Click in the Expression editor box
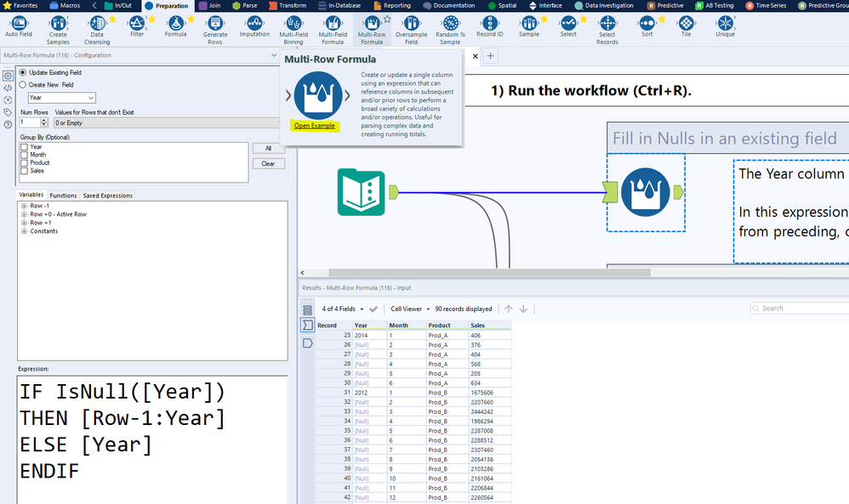849x504 pixels. (x=152, y=439)
